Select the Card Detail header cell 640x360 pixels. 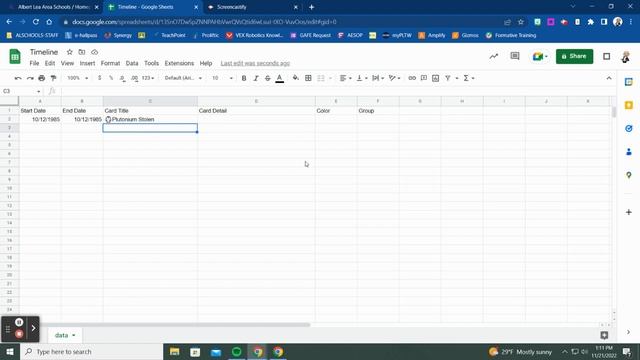pyautogui.click(x=256, y=111)
